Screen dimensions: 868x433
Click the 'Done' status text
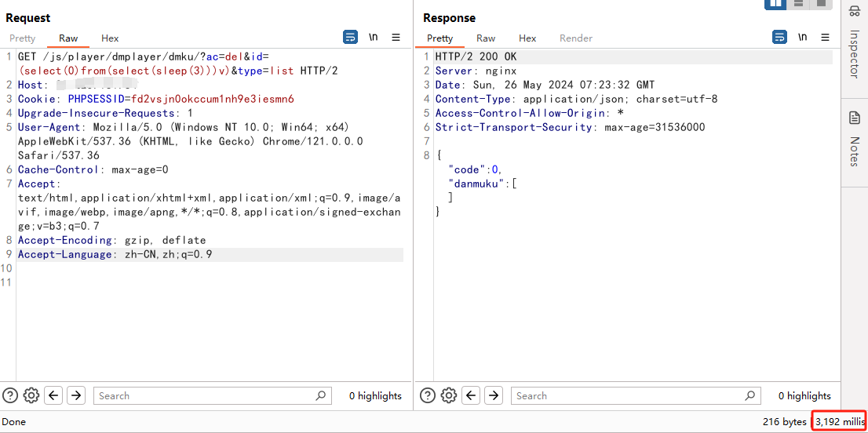tap(14, 422)
